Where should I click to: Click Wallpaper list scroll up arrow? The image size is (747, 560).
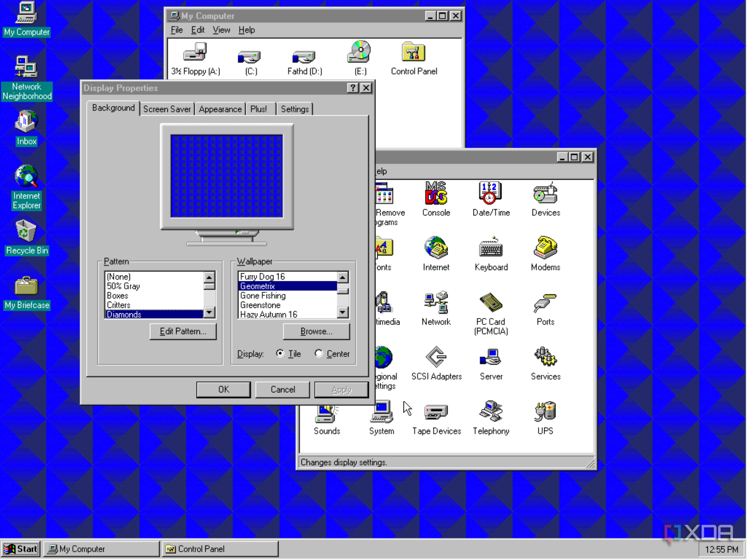point(343,277)
